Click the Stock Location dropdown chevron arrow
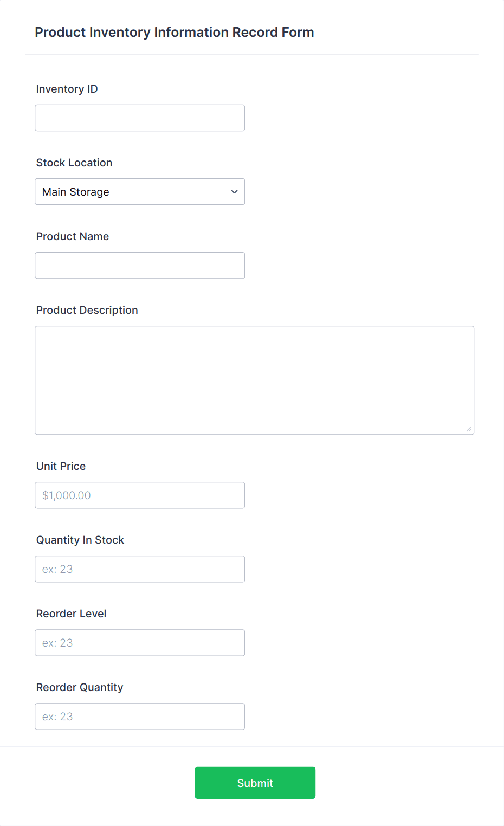The width and height of the screenshot is (504, 826). pyautogui.click(x=234, y=191)
